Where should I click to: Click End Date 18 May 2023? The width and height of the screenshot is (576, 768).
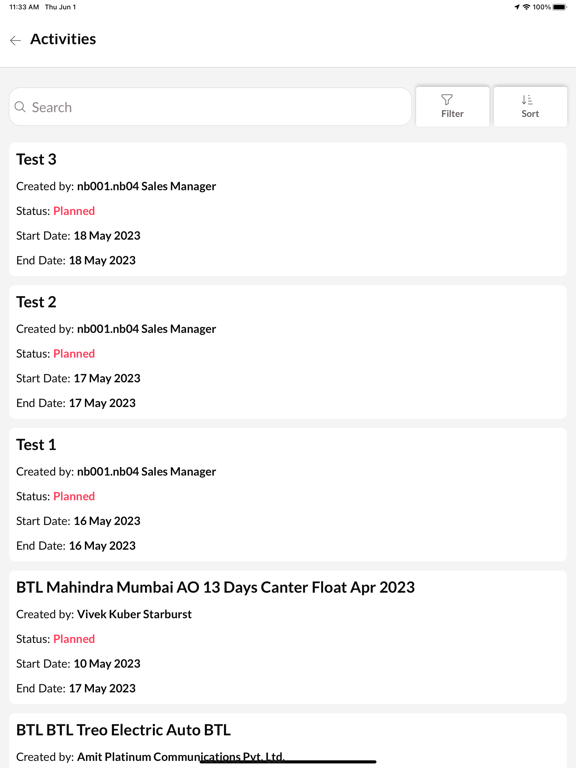[76, 260]
